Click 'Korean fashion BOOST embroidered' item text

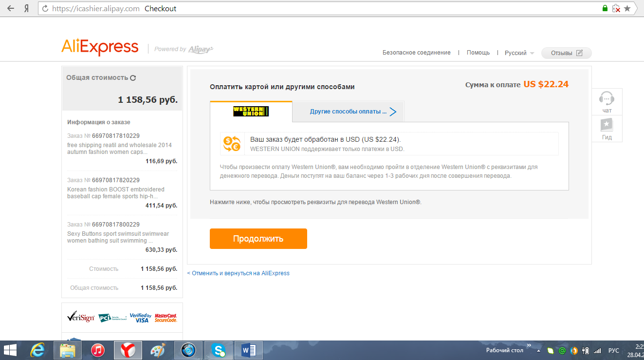tap(116, 193)
